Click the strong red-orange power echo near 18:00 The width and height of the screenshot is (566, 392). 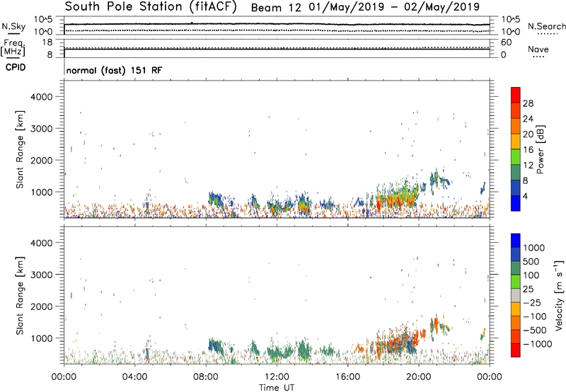pos(379,205)
